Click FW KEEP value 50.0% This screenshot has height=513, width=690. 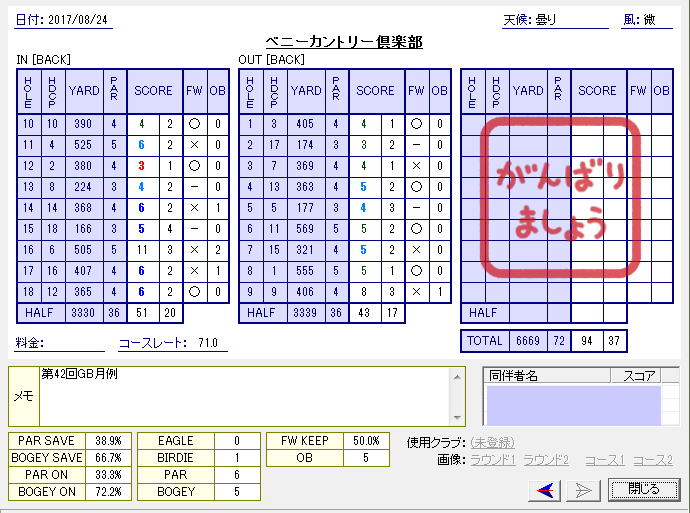pyautogui.click(x=366, y=441)
